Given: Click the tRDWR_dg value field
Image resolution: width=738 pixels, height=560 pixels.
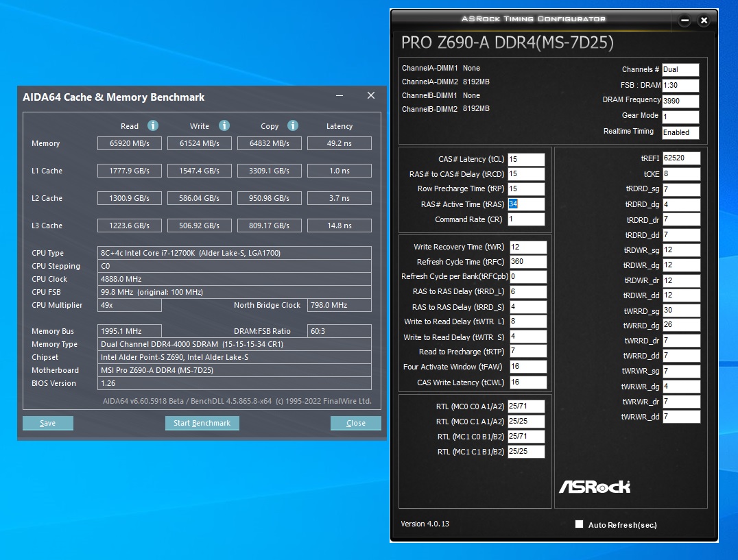Looking at the screenshot, I should [681, 265].
